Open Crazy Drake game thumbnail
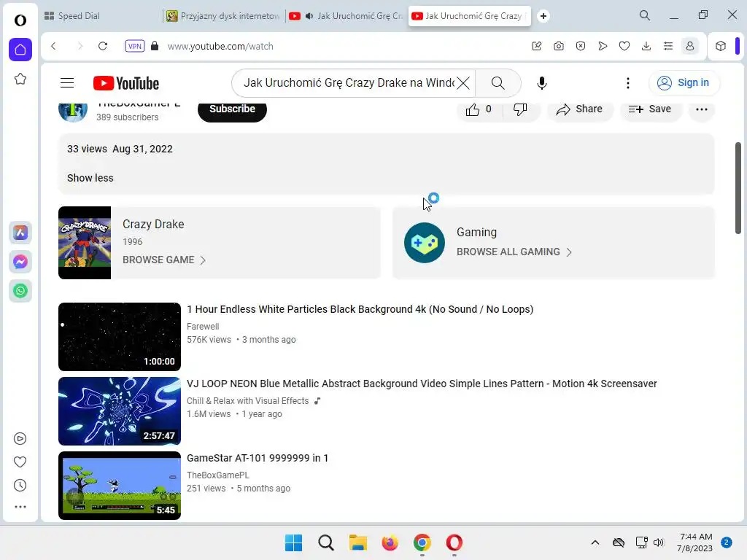Viewport: 747px width, 560px height. coord(85,242)
